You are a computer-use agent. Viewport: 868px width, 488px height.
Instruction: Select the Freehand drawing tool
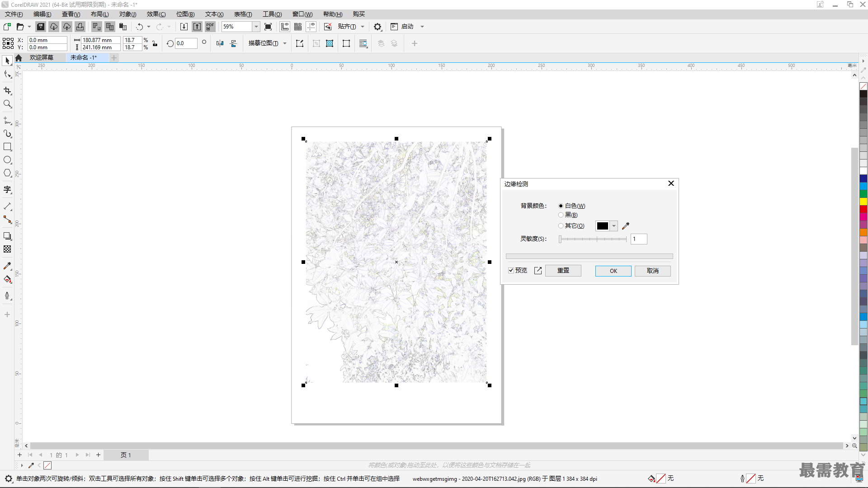coord(7,121)
